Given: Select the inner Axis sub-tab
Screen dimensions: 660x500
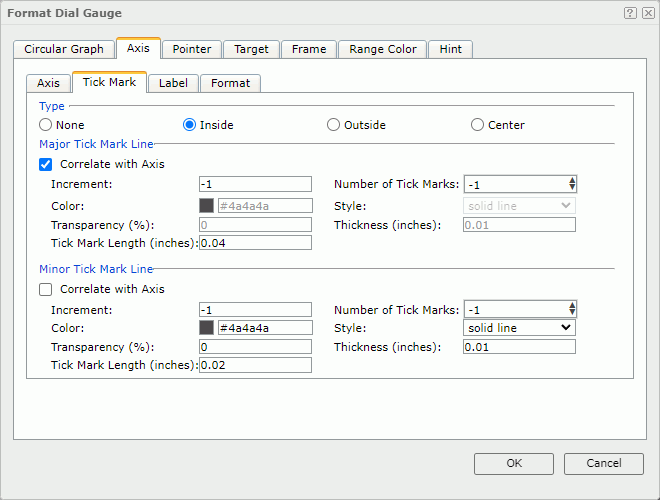Looking at the screenshot, I should [x=48, y=83].
